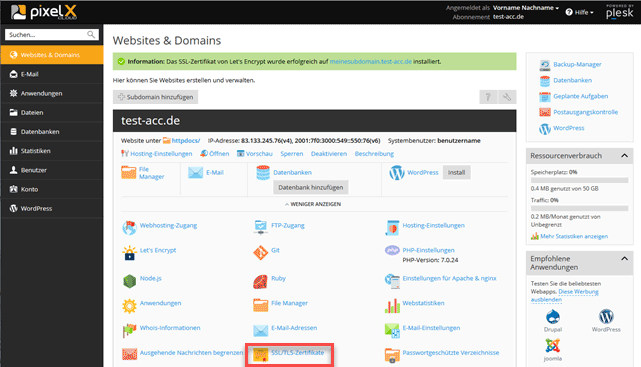Screen dimensions: 641x367
Task: Click WordPress logo in domain row
Action: (397, 172)
